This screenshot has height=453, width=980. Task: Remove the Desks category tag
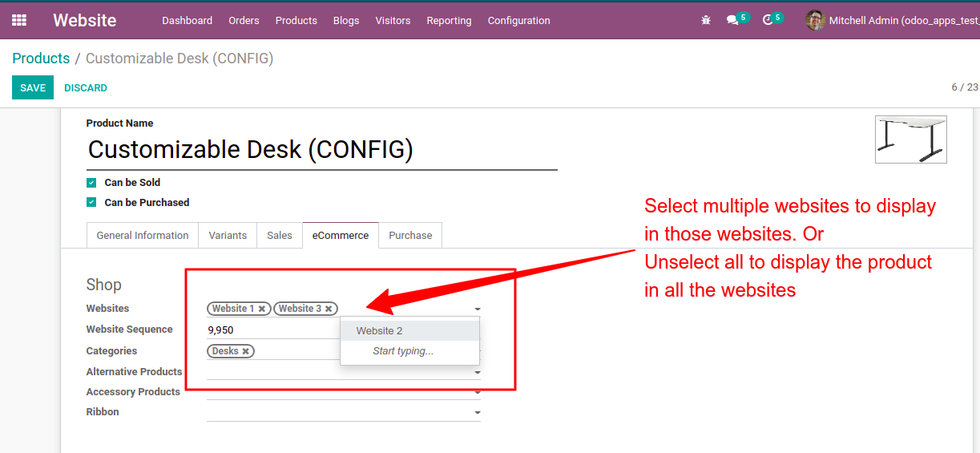(245, 351)
